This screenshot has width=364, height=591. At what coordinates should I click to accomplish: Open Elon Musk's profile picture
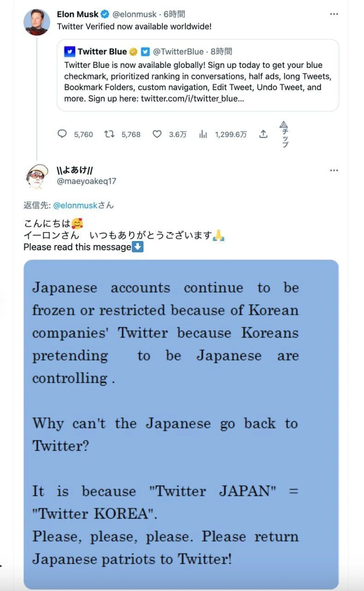click(37, 21)
